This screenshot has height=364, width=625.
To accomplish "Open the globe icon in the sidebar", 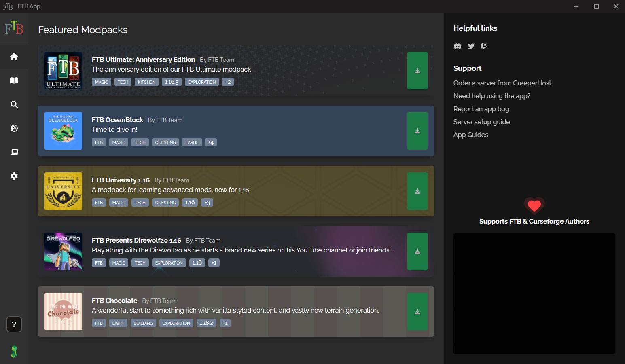I will point(14,128).
